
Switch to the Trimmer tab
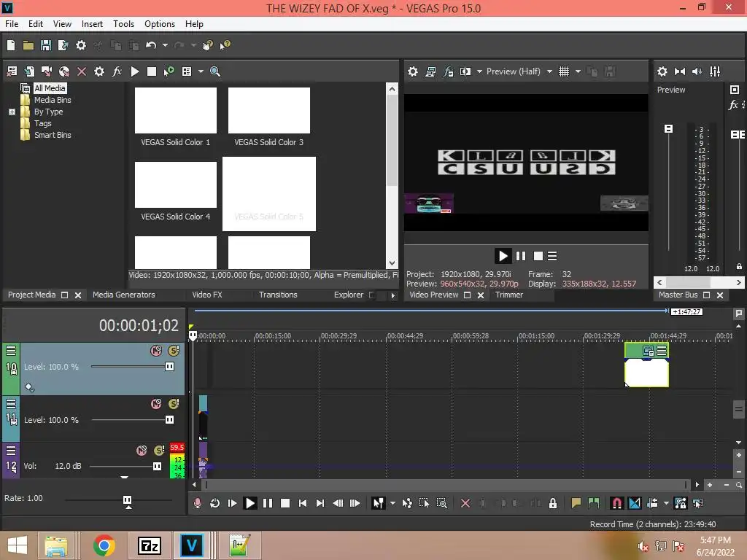pyautogui.click(x=509, y=295)
